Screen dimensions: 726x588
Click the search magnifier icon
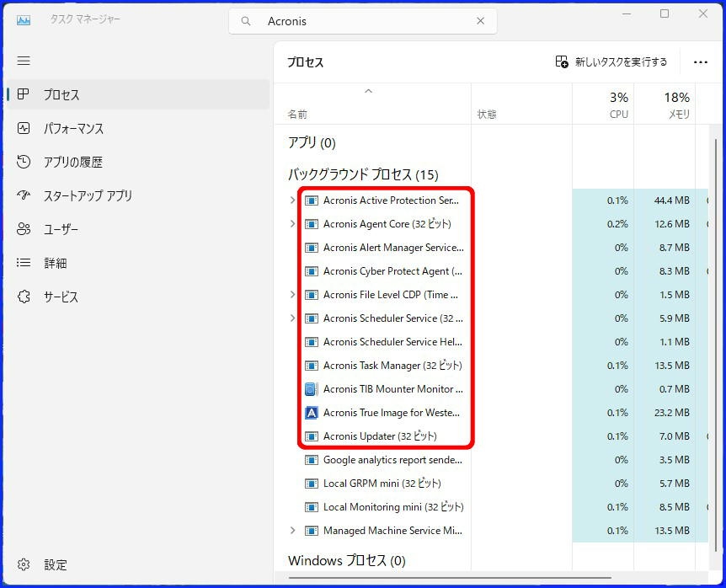point(246,21)
